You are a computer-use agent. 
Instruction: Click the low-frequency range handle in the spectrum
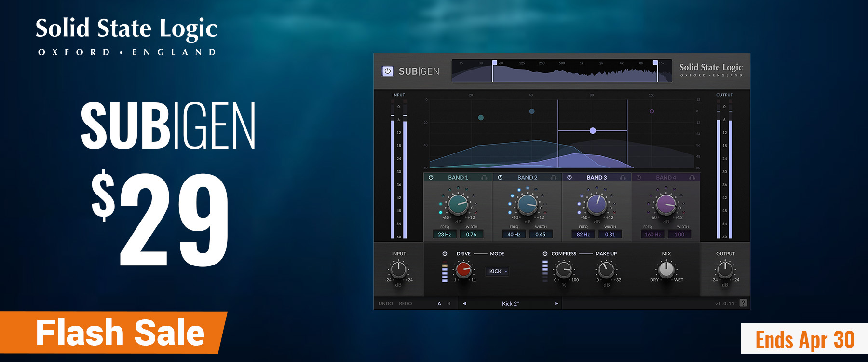(x=494, y=63)
